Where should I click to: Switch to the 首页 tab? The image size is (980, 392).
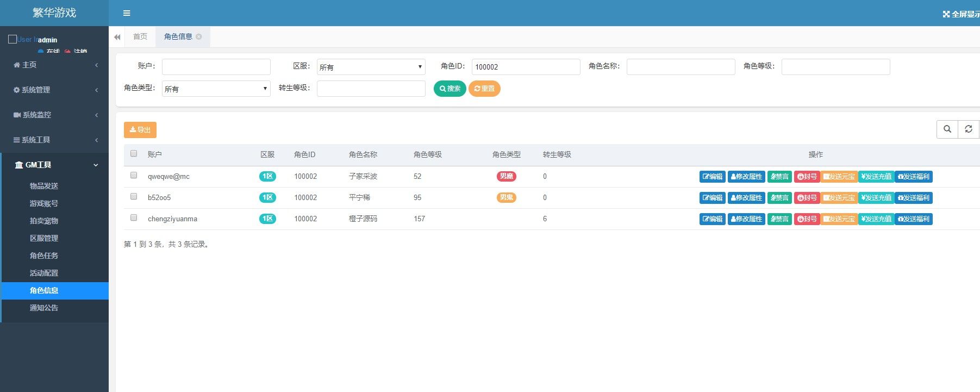point(140,37)
